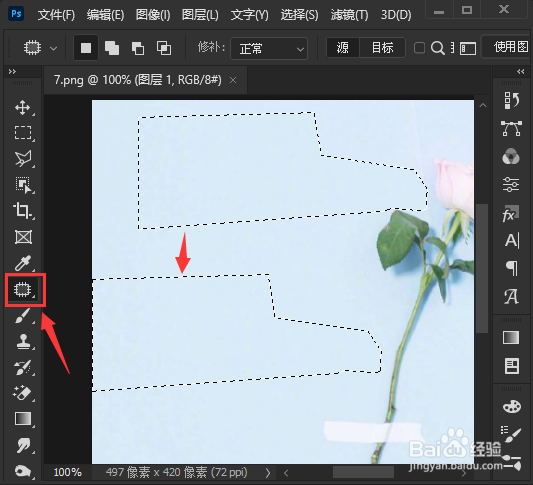Screen dimensions: 533x485
Task: Select the Patch tool in toolbox
Action: click(23, 290)
